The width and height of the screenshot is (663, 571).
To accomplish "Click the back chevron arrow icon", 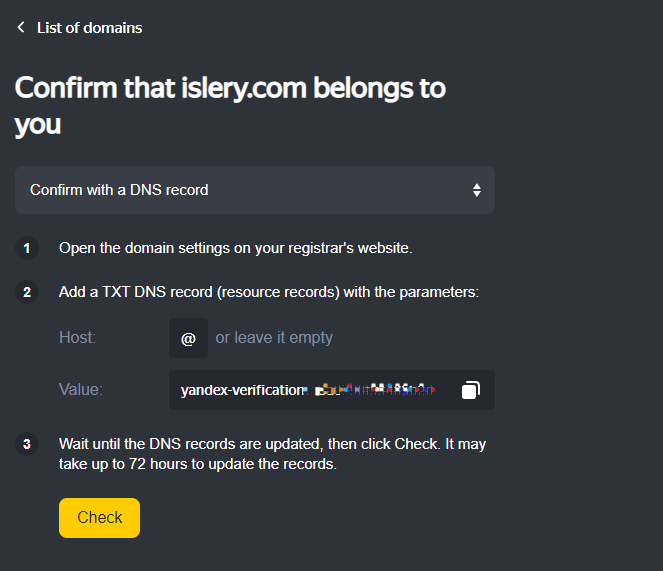I will [21, 28].
